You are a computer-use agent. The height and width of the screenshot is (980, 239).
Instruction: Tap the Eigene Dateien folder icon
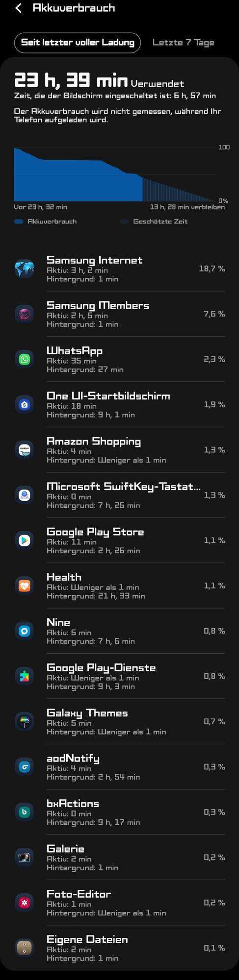tap(25, 948)
